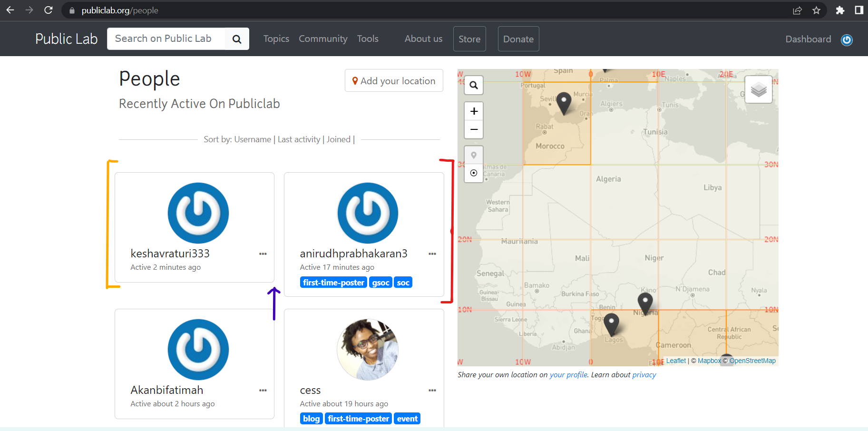Bookmark this page with star icon
The height and width of the screenshot is (431, 868).
817,10
